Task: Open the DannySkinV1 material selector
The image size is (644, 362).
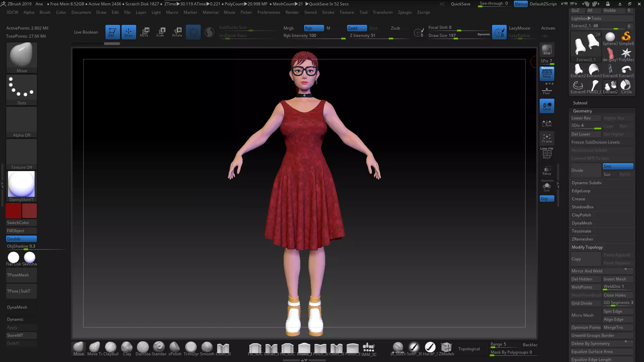Action: coord(21,186)
